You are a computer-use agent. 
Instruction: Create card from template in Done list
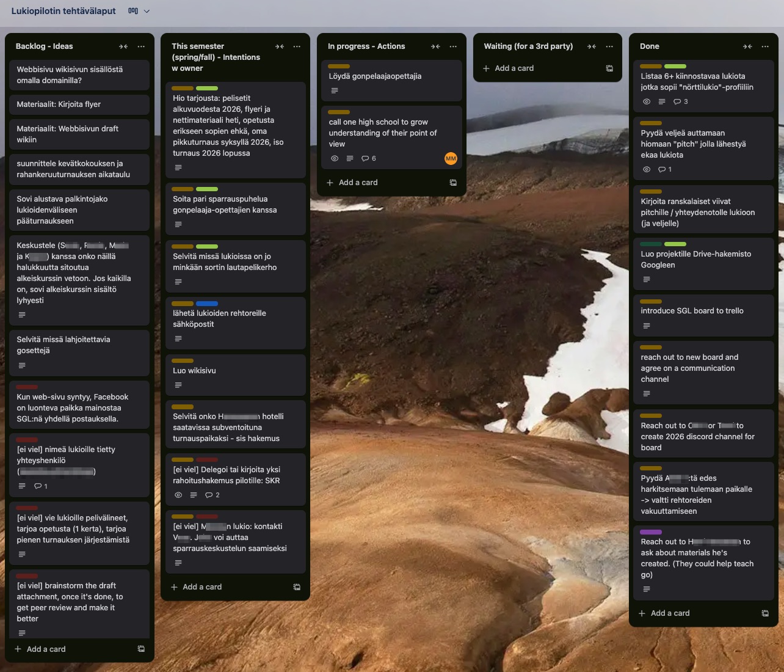[x=765, y=613]
